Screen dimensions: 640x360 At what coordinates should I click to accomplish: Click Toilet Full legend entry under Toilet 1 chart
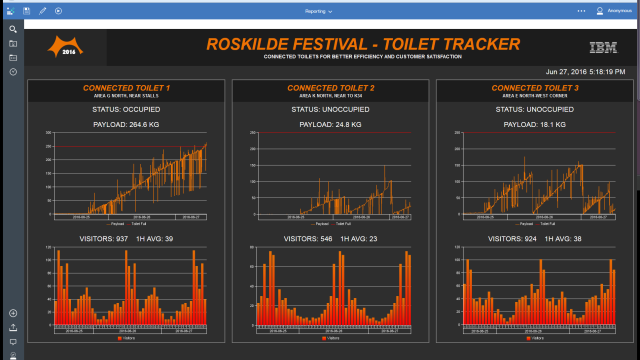(x=137, y=224)
